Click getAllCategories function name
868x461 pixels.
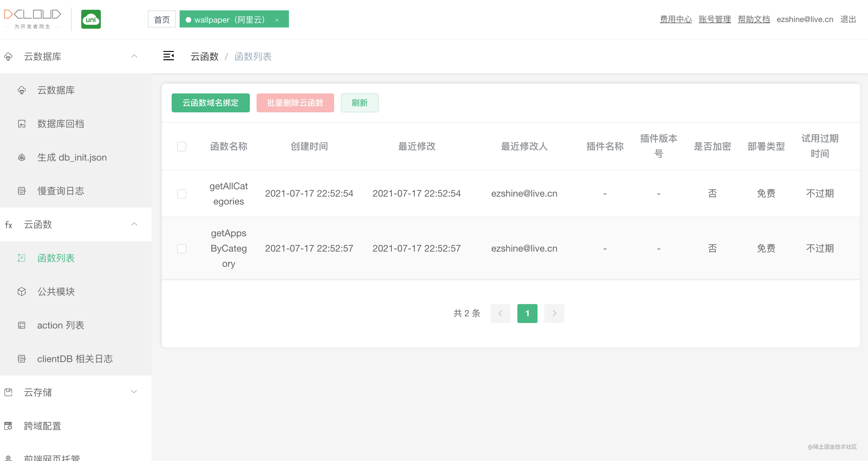[x=228, y=194]
